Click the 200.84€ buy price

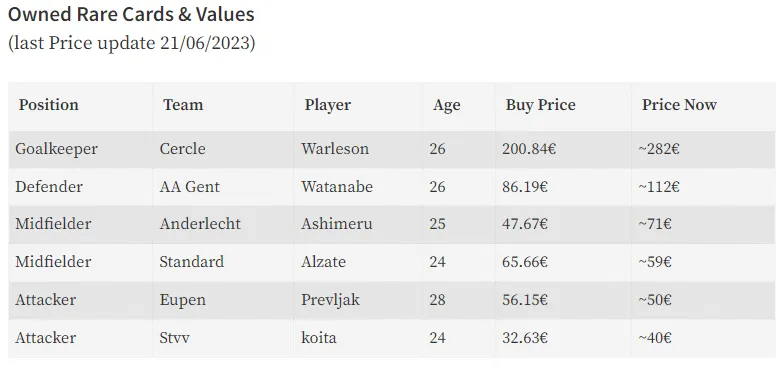(530, 149)
